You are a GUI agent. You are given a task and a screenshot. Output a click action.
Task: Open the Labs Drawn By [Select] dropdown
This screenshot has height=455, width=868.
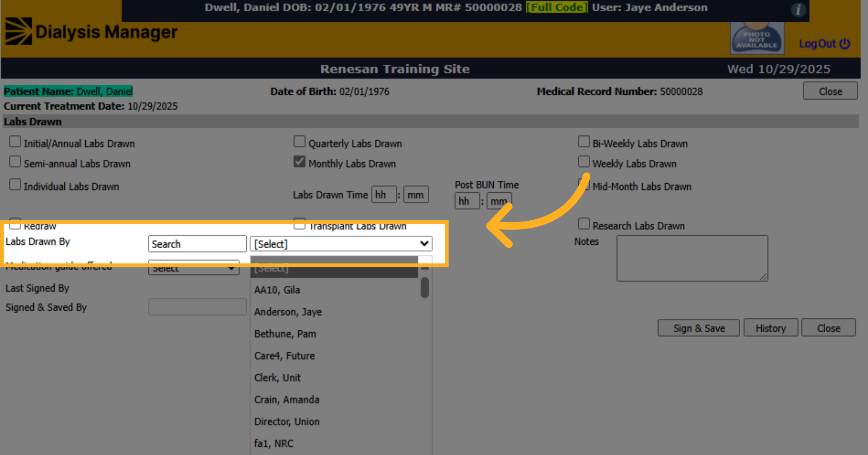click(341, 244)
